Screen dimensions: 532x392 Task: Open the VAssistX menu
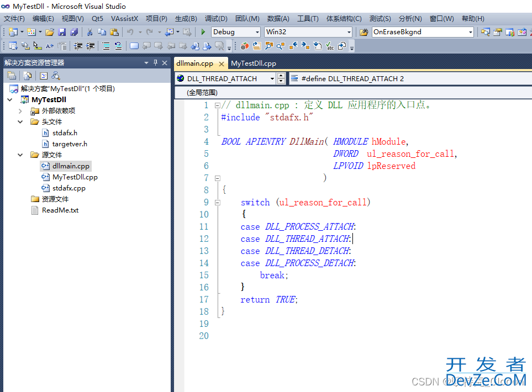[124, 19]
